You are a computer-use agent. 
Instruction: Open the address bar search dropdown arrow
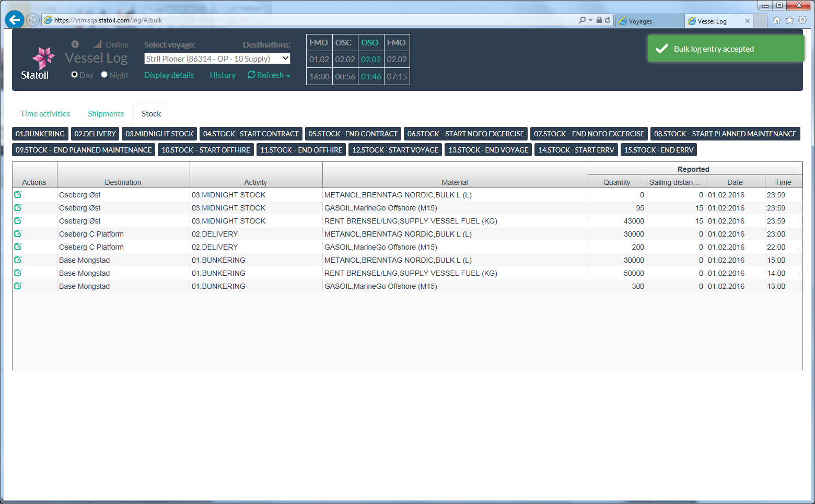click(x=590, y=20)
